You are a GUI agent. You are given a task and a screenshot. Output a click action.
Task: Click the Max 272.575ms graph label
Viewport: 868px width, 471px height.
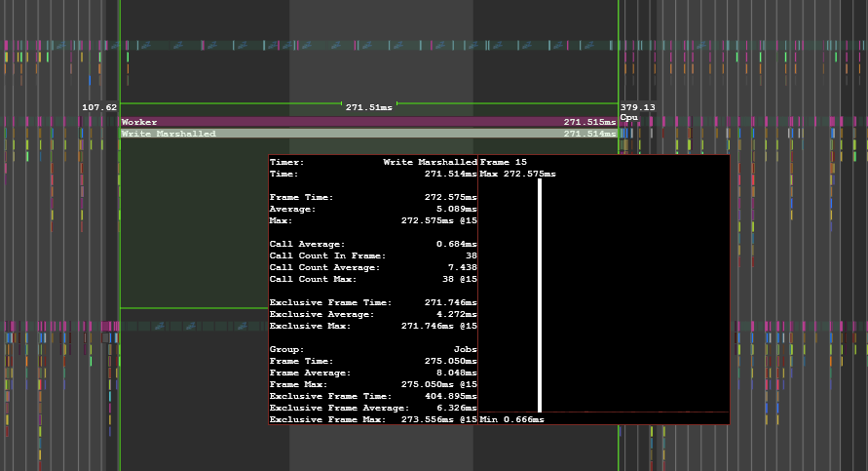click(517, 174)
